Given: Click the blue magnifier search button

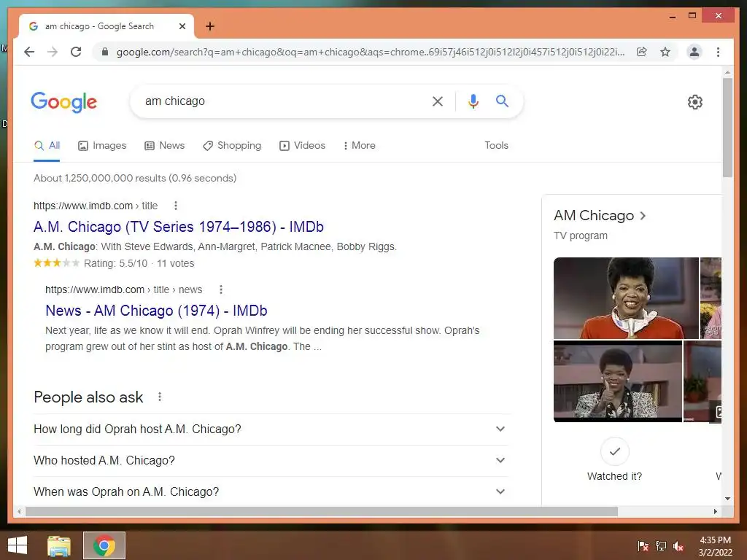Looking at the screenshot, I should point(502,101).
